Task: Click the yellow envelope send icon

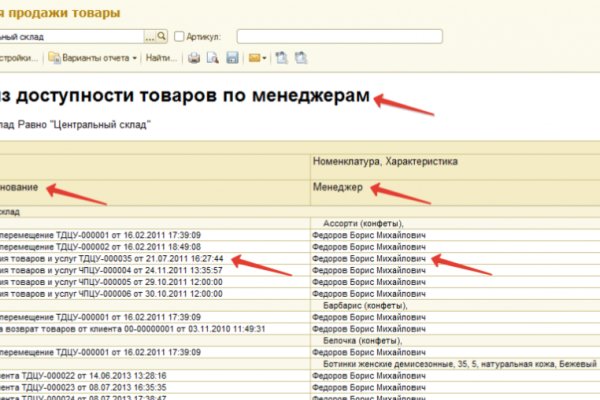Action: click(254, 58)
